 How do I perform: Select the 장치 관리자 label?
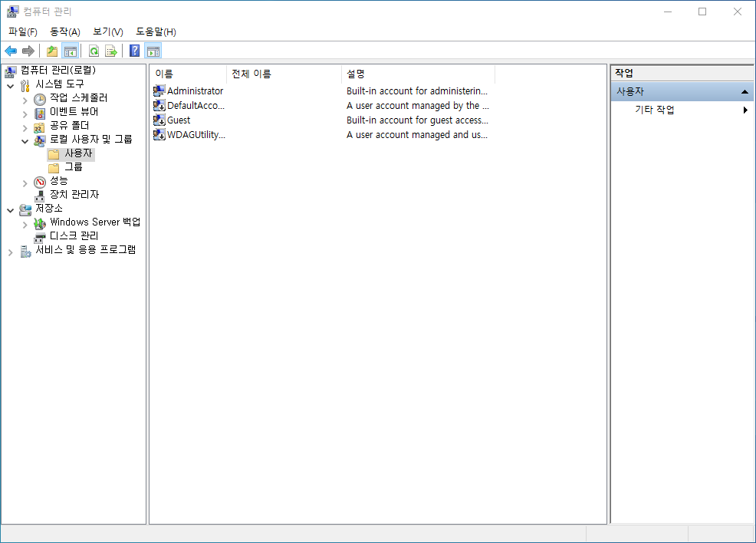(x=74, y=194)
